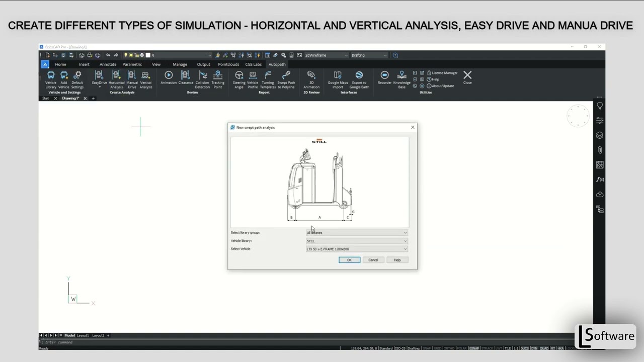This screenshot has width=644, height=362.
Task: Open Steering Angle report
Action: click(x=239, y=79)
